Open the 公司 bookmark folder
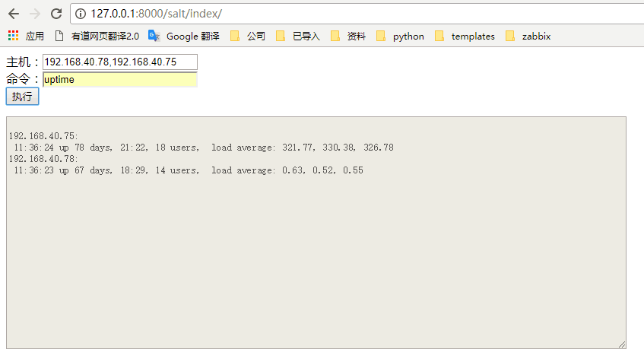 [248, 37]
